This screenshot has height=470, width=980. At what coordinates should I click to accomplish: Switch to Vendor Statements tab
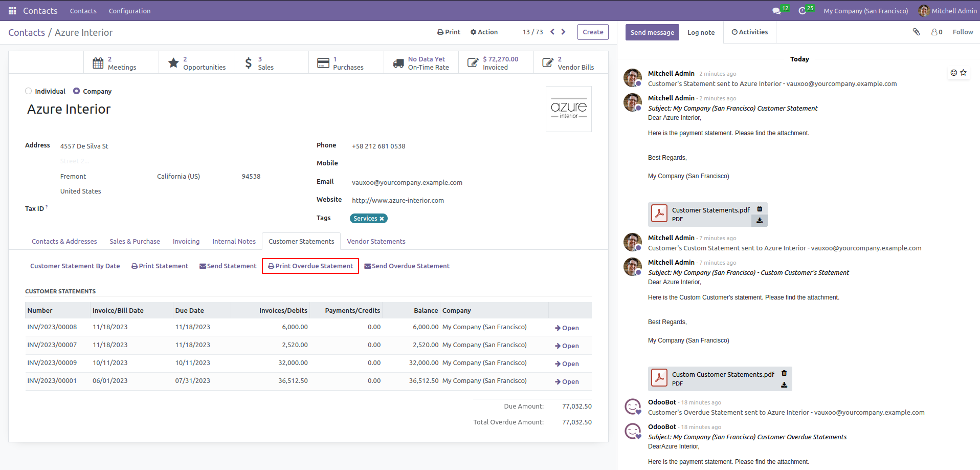pos(376,241)
